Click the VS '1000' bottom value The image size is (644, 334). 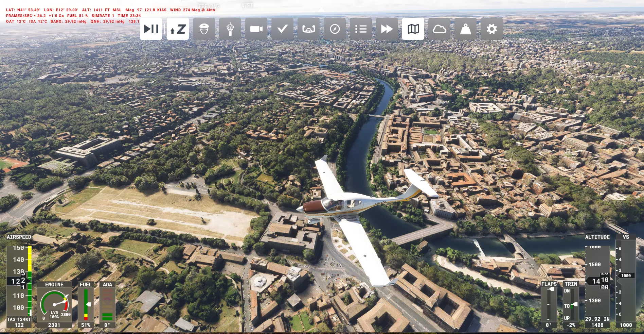tap(626, 325)
